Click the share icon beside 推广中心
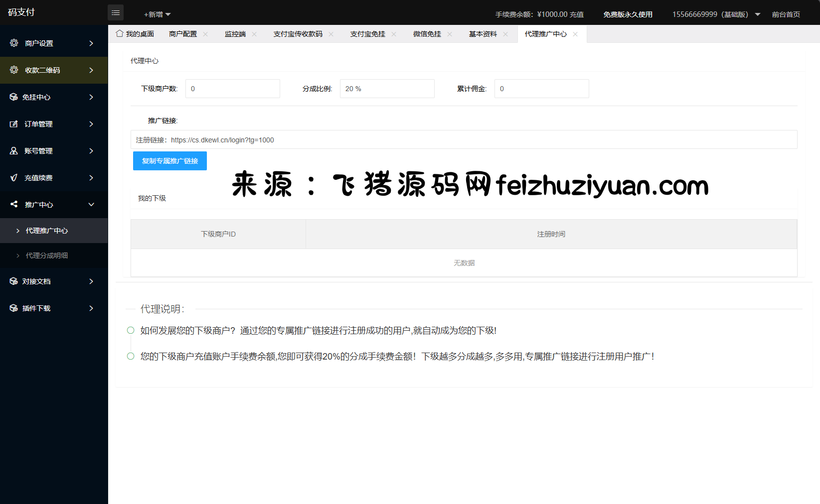This screenshot has height=504, width=820. [14, 205]
